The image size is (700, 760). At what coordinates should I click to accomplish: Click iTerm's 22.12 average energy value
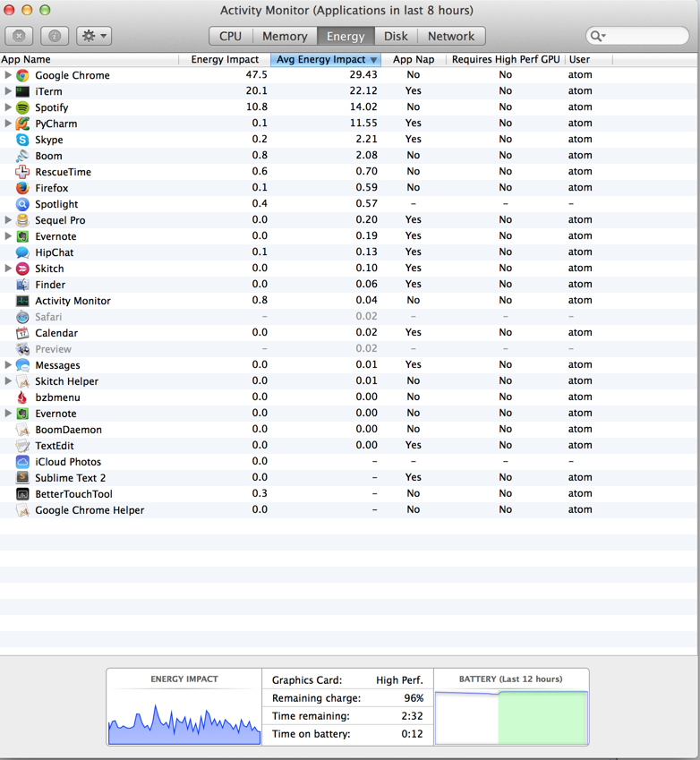pyautogui.click(x=363, y=90)
